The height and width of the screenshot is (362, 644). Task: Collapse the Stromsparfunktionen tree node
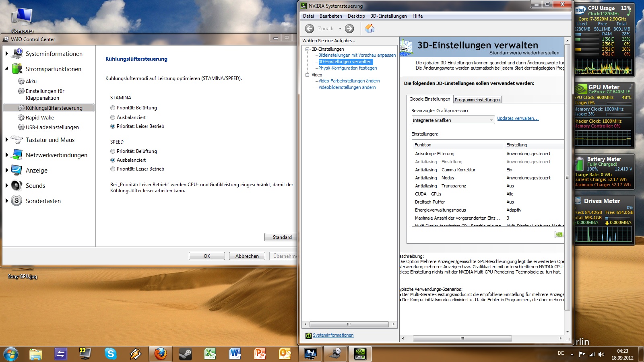tap(7, 69)
